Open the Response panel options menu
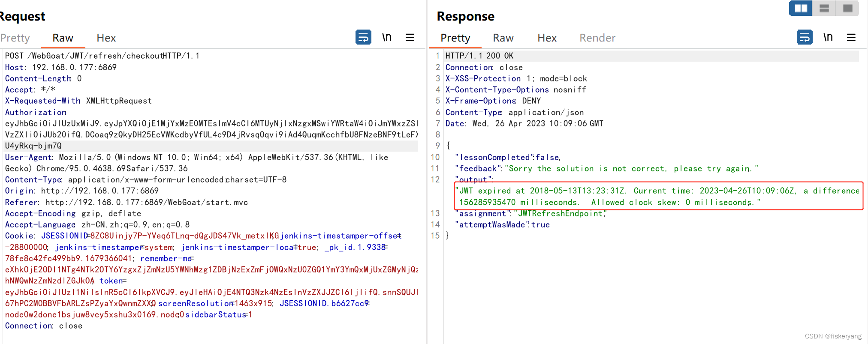The image size is (868, 344). pos(851,38)
